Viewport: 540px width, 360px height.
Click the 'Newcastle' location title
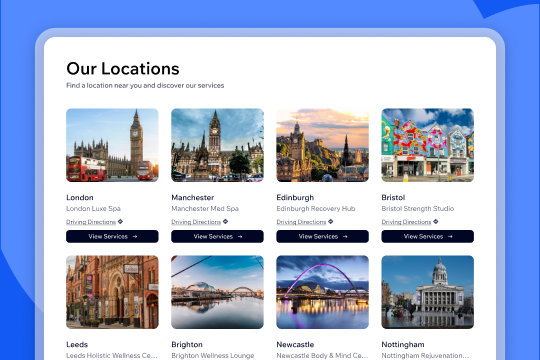click(295, 344)
